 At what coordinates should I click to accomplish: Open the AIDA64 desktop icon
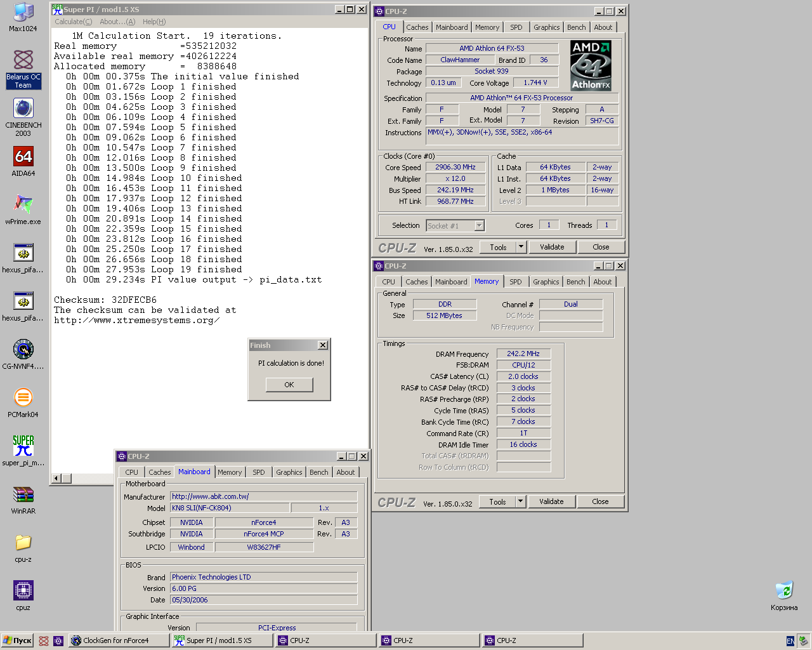coord(23,161)
